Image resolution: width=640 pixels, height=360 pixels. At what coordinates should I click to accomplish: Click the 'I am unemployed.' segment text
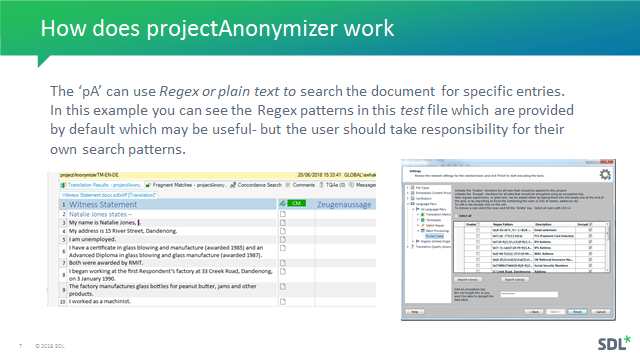click(92, 239)
